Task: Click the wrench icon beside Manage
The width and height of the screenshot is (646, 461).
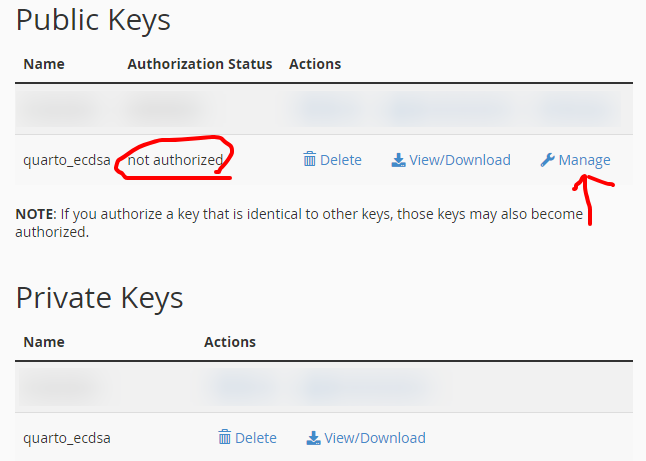Action: (x=547, y=160)
